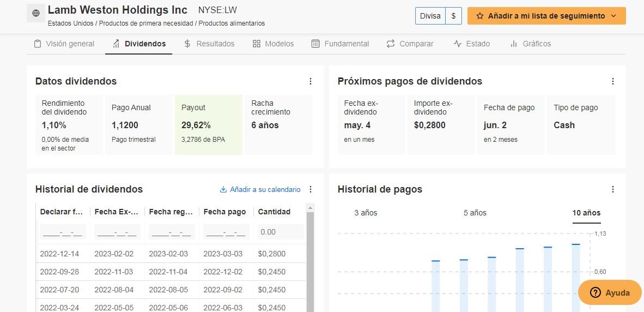Click the Ayuda help button
This screenshot has height=312, width=644.
(610, 293)
